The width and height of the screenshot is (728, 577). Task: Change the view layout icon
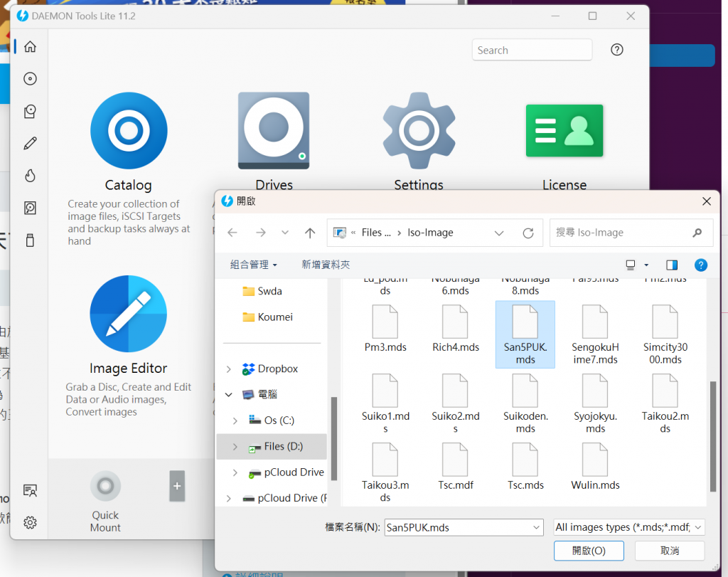coord(631,265)
